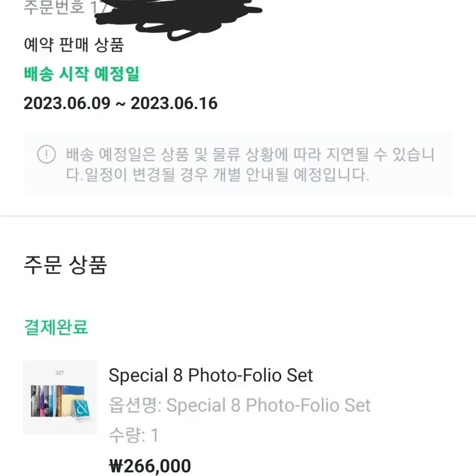Tap the 예약 판매 상품 label
The height and width of the screenshot is (476, 476).
pos(74,45)
